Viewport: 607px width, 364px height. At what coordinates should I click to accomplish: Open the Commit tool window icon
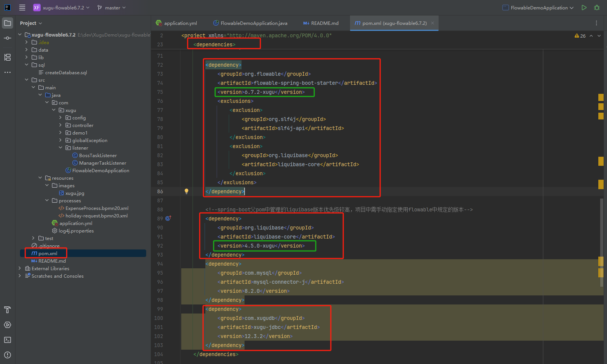pos(8,38)
